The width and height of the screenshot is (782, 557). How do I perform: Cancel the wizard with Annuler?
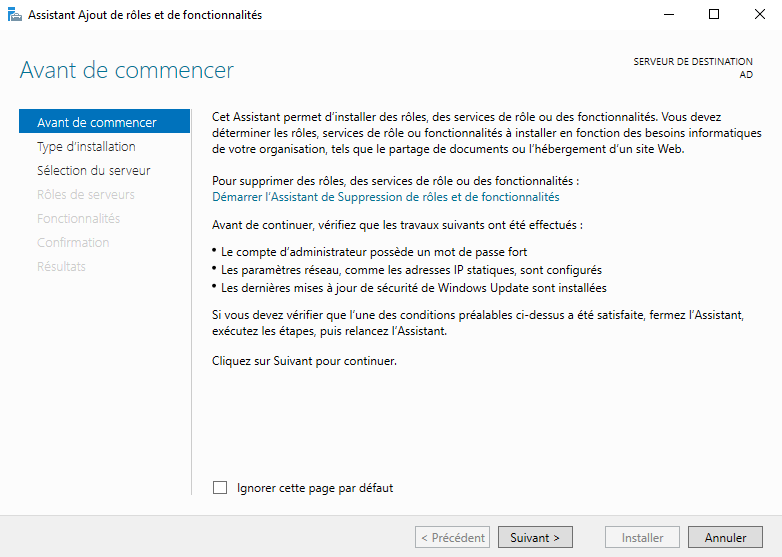pyautogui.click(x=725, y=538)
